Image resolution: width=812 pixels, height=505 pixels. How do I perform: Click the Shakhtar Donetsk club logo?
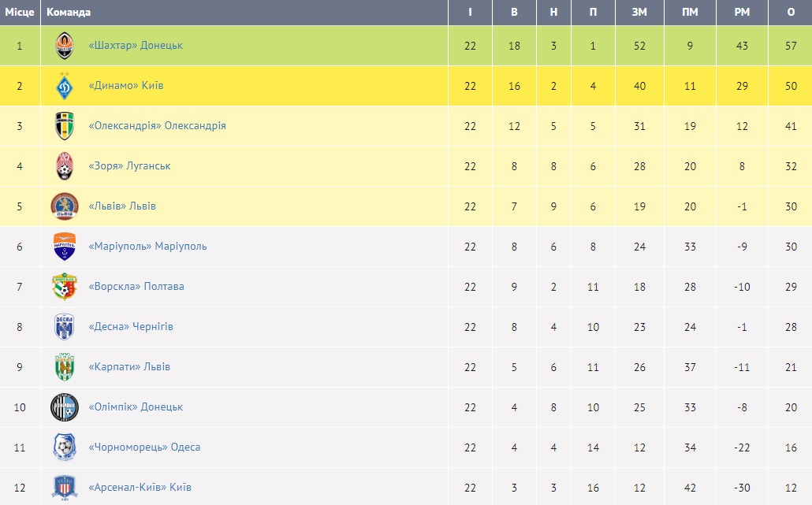64,46
